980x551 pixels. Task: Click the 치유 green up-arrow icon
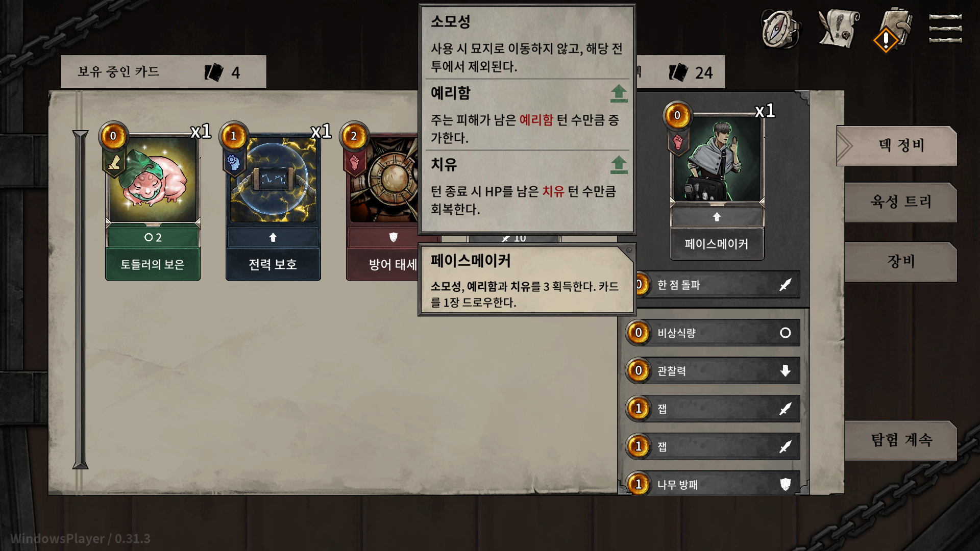click(x=619, y=165)
